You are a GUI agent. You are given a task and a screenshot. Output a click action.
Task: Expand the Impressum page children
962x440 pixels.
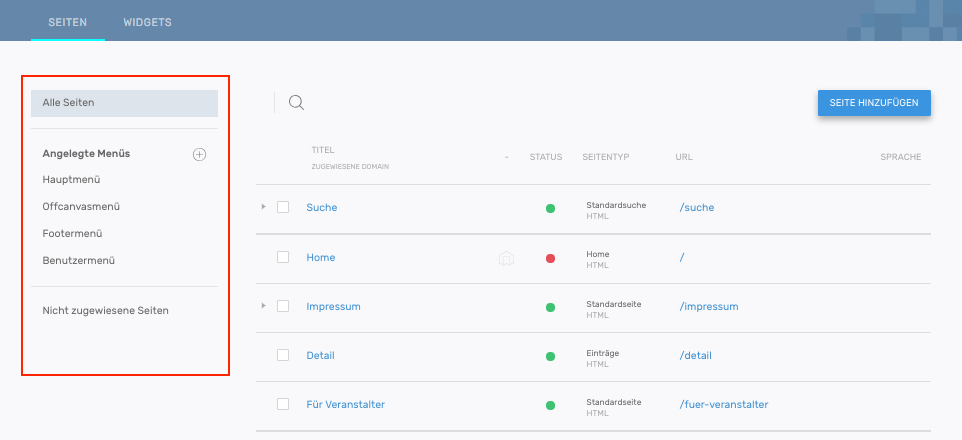click(x=264, y=306)
